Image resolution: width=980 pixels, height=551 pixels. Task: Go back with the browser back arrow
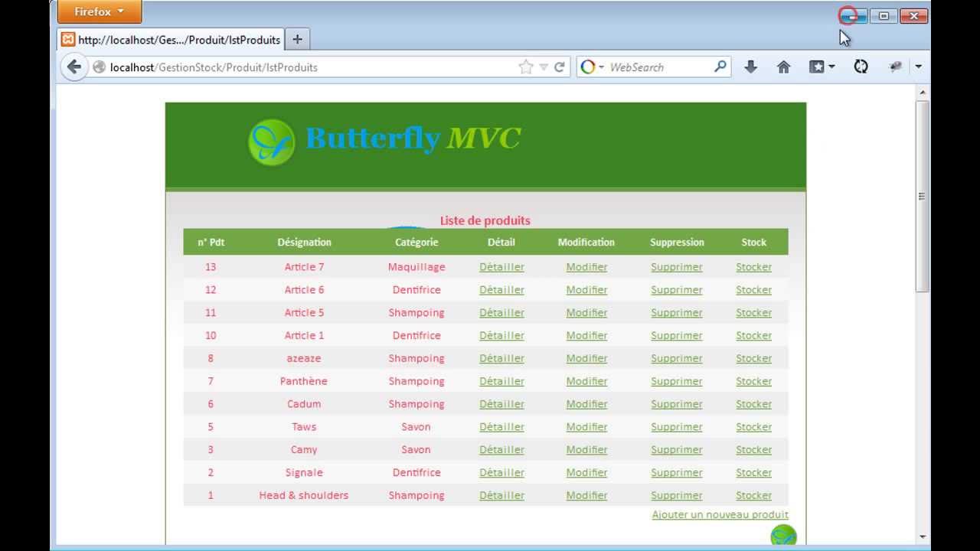click(73, 67)
